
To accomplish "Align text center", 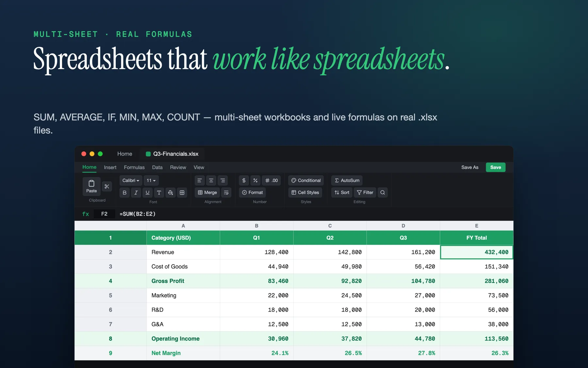I will (x=211, y=181).
